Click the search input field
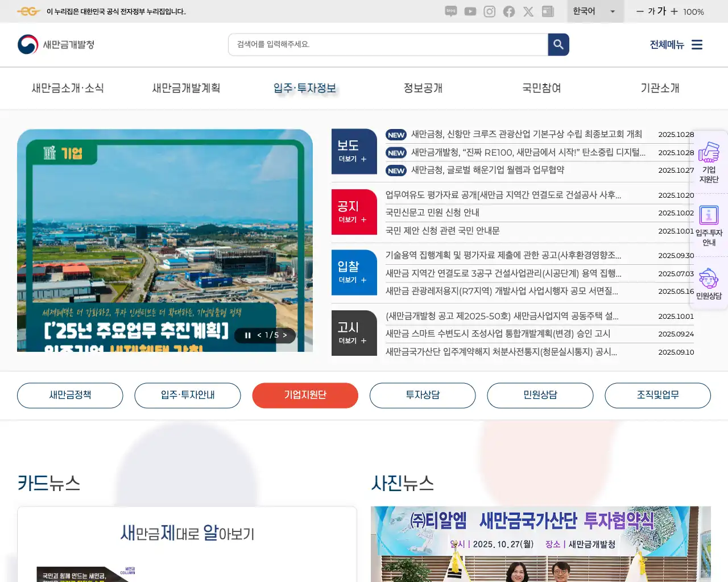 point(387,44)
